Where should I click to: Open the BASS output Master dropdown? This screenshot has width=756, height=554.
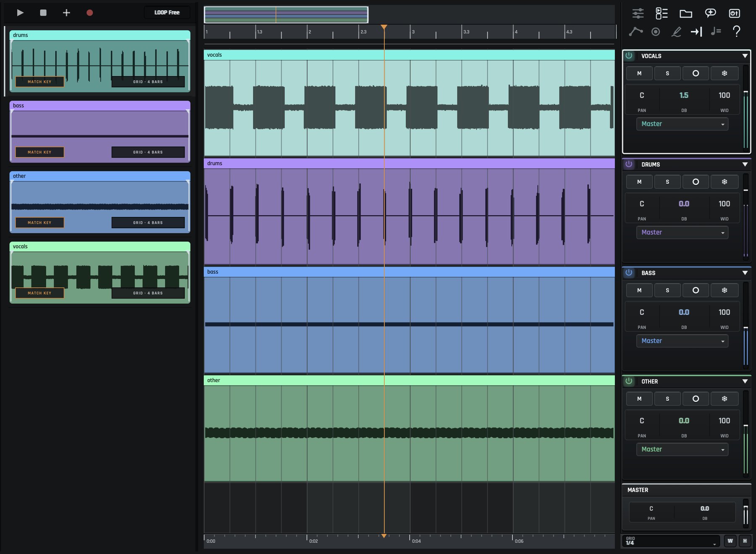click(x=682, y=341)
